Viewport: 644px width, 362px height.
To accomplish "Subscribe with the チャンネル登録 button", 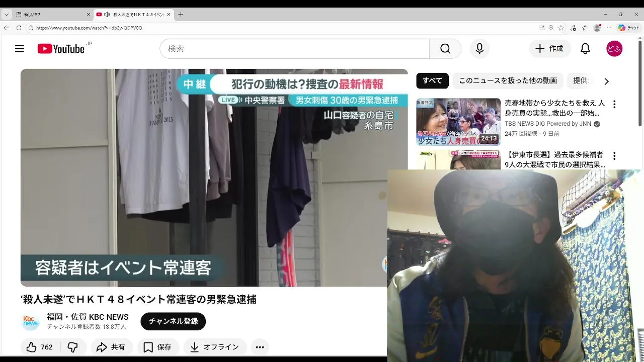I will (x=173, y=321).
